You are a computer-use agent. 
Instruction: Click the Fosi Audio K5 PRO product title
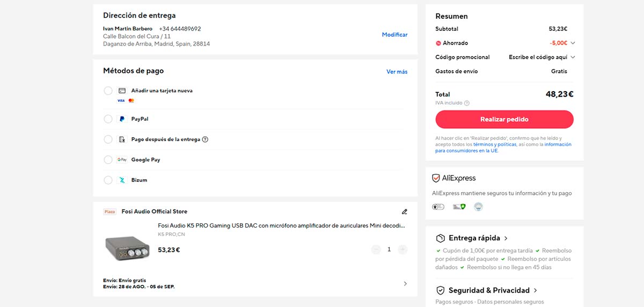[281, 226]
